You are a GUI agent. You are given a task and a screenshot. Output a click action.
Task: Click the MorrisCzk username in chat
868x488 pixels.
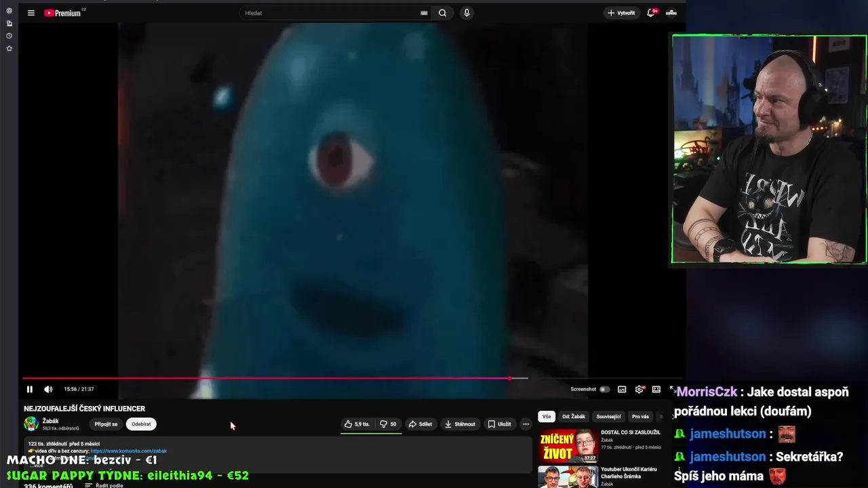[x=706, y=392]
